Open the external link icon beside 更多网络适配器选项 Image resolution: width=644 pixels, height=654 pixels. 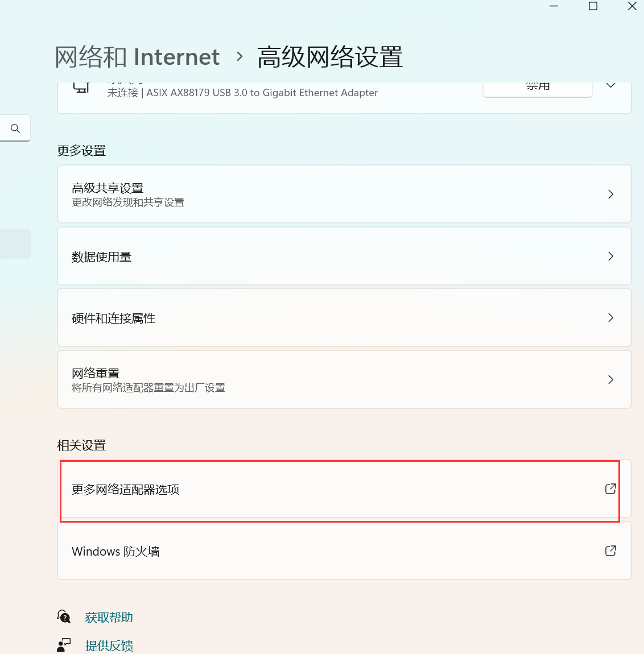(x=610, y=488)
